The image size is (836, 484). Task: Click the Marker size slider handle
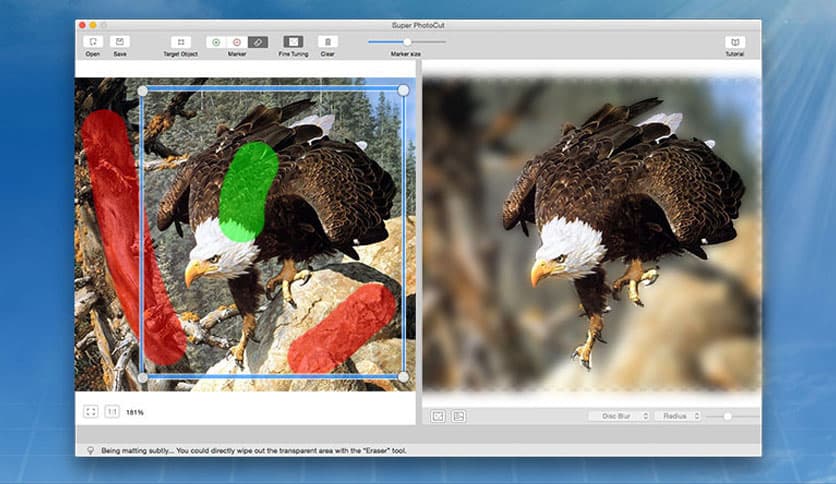pyautogui.click(x=407, y=41)
